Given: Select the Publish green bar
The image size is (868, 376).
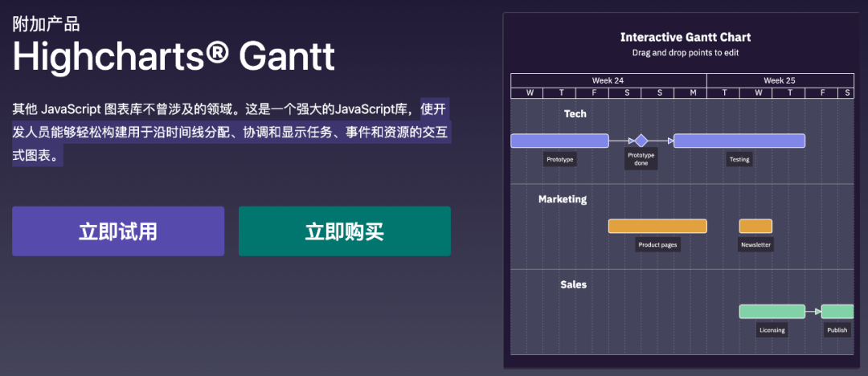Looking at the screenshot, I should tap(837, 311).
